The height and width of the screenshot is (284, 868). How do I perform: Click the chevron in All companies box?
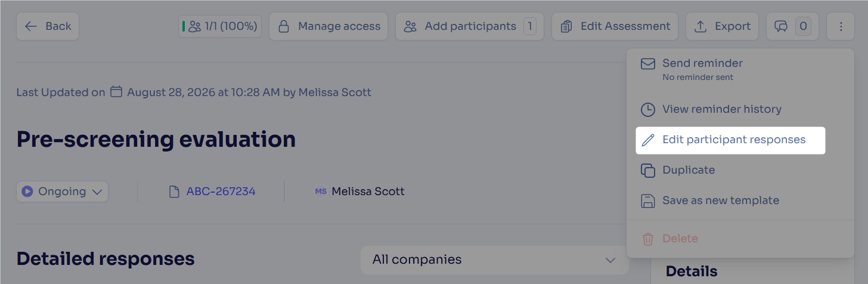(610, 260)
